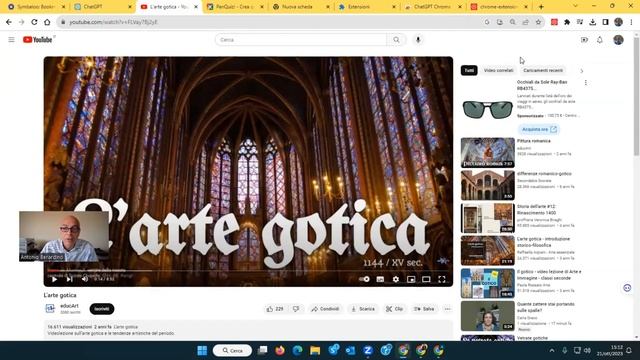640x360 pixels.
Task: Click in the YouTube Cerca search field
Action: (301, 40)
